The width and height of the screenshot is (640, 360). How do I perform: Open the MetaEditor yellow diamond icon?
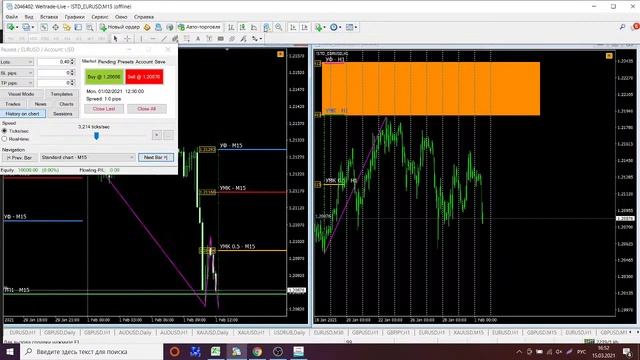(147, 27)
